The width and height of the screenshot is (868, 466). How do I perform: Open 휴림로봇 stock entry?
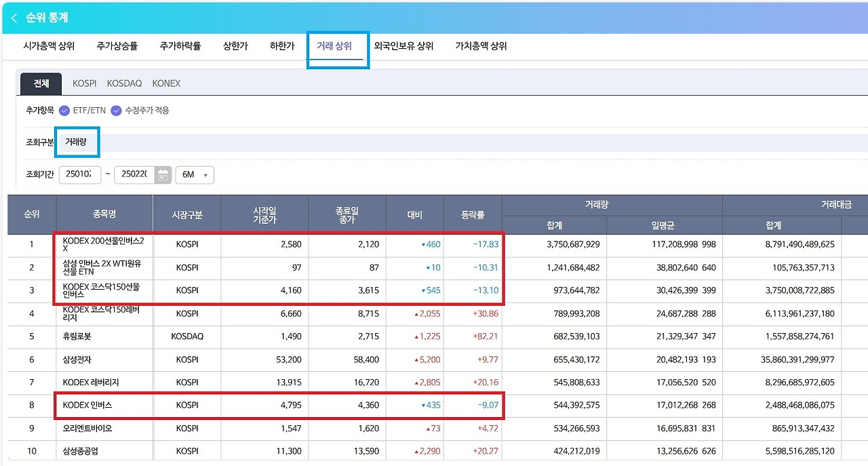tap(78, 336)
